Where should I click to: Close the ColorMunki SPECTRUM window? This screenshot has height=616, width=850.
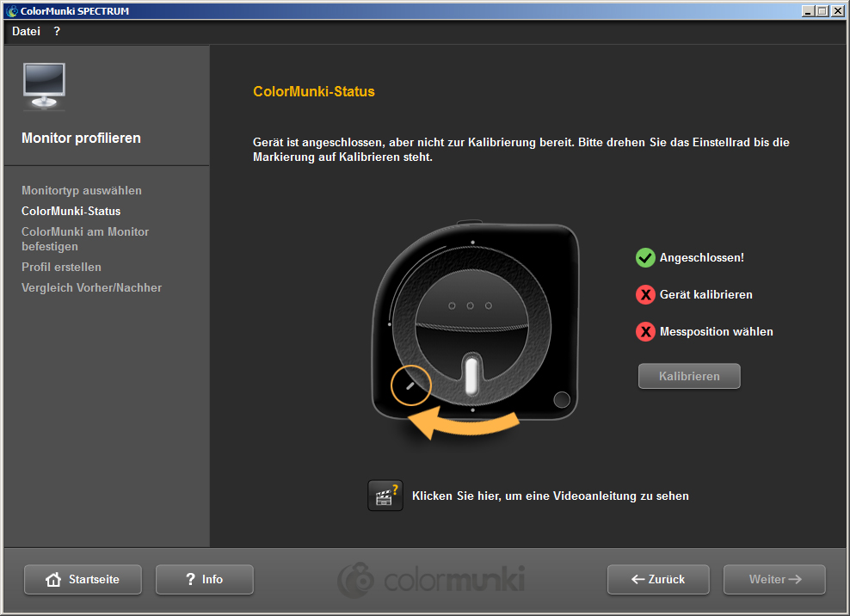point(838,11)
